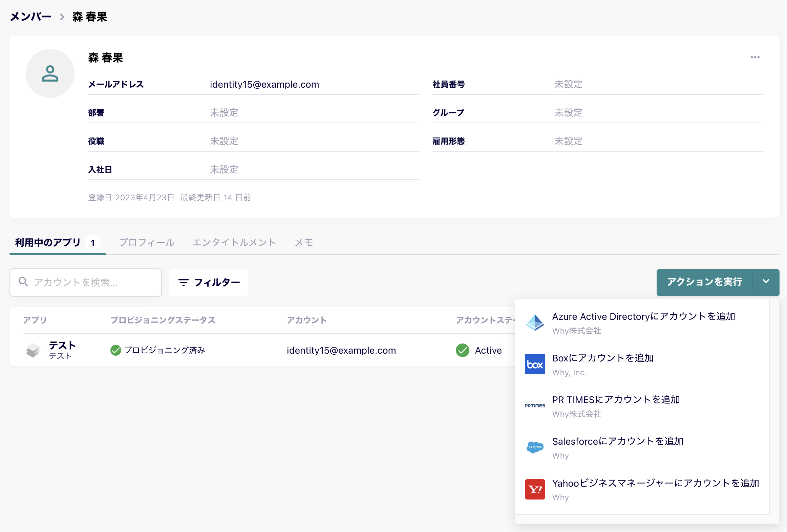
Task: Select the メモ tab
Action: click(304, 242)
